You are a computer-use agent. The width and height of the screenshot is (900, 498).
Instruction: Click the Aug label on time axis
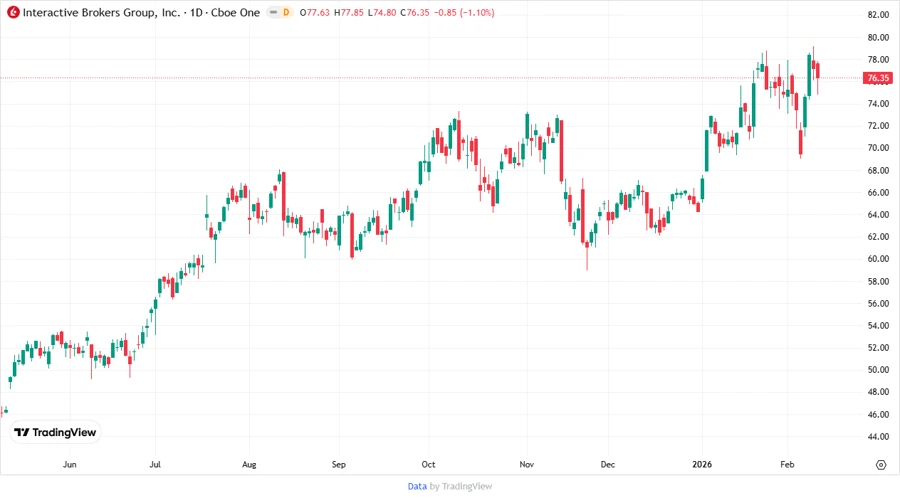pos(249,464)
